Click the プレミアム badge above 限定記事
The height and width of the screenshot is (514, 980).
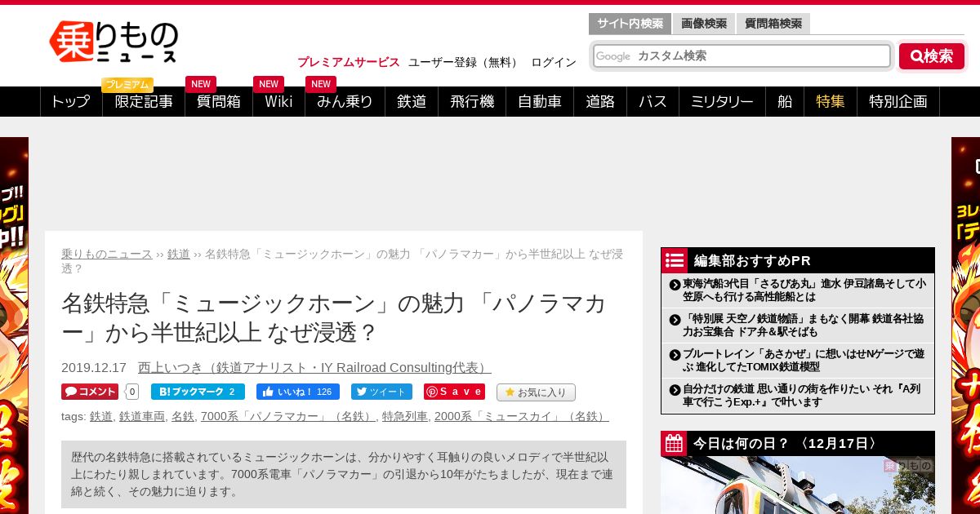tap(127, 85)
